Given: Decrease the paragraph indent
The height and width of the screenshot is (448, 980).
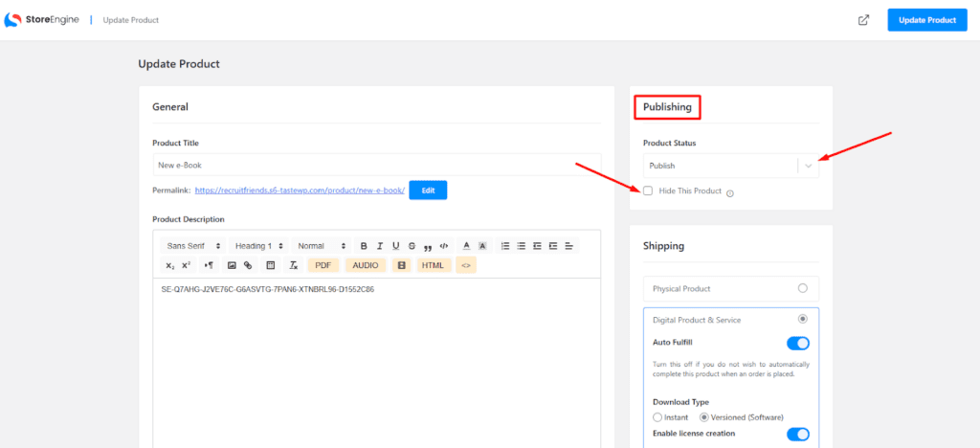Looking at the screenshot, I should (x=538, y=246).
